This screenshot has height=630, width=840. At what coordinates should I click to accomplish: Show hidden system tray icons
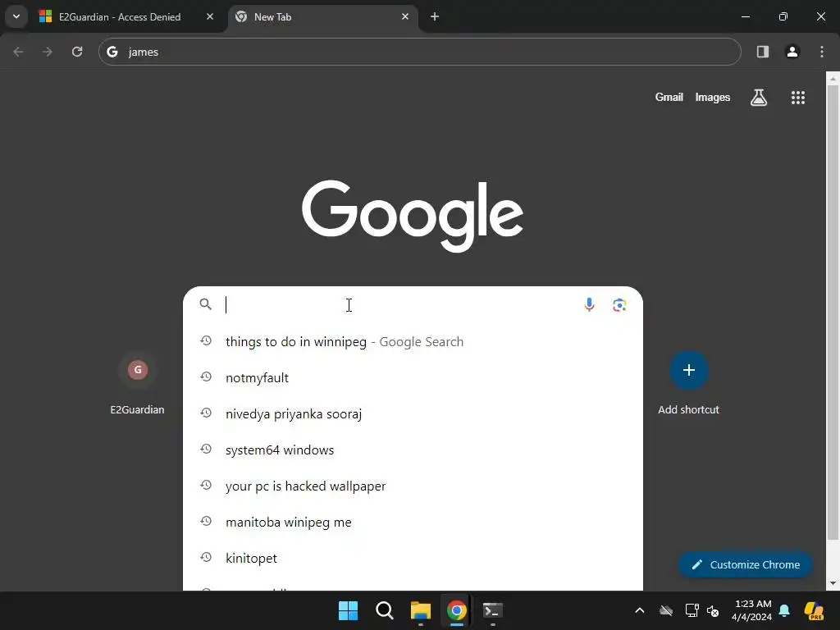640,610
